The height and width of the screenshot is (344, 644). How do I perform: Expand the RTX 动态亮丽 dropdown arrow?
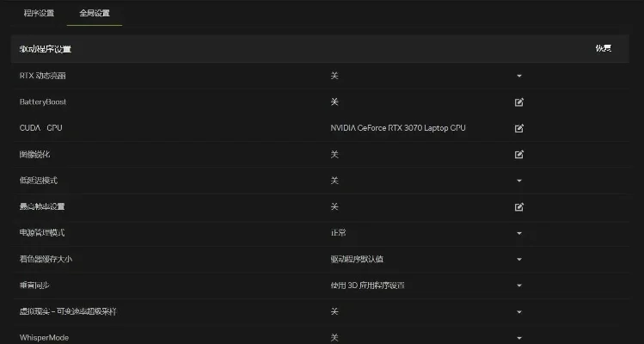point(519,76)
